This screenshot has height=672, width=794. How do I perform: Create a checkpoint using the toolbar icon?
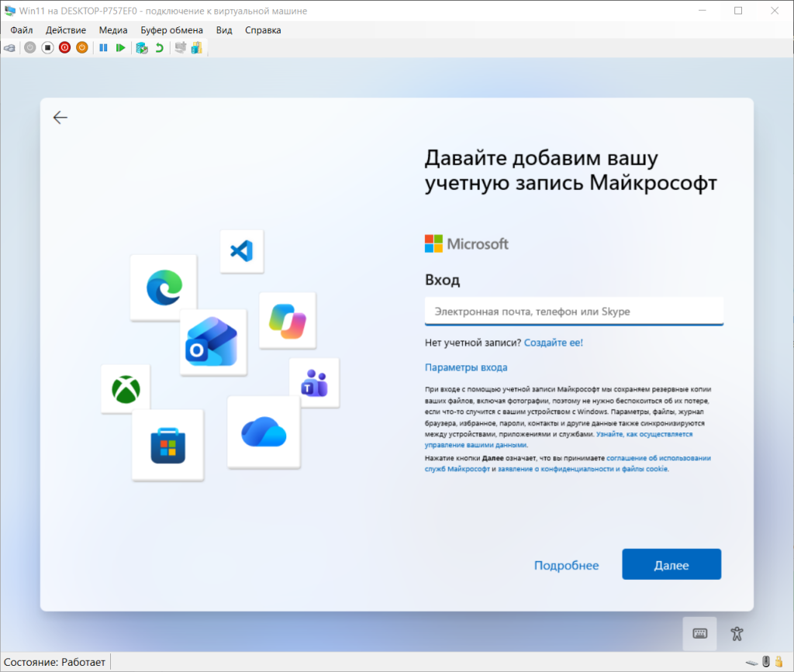(x=142, y=48)
